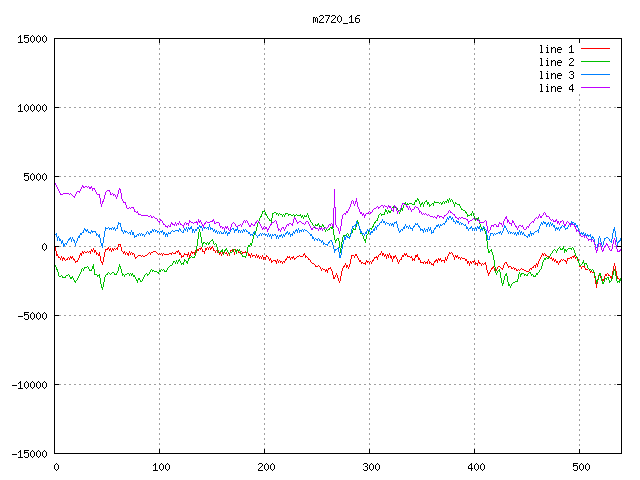Click the 400 x-axis tick label
The width and height of the screenshot is (640, 480).
475,467
